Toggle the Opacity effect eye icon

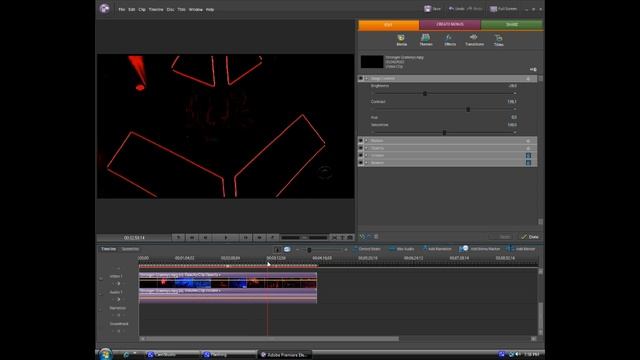tap(361, 148)
